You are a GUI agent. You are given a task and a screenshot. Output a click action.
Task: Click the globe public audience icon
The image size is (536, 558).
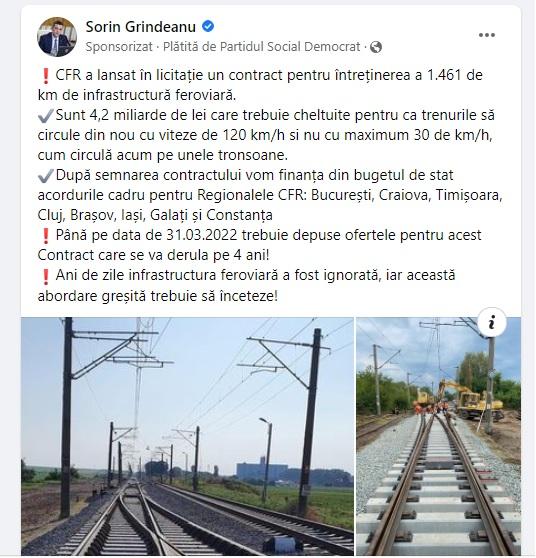376,47
